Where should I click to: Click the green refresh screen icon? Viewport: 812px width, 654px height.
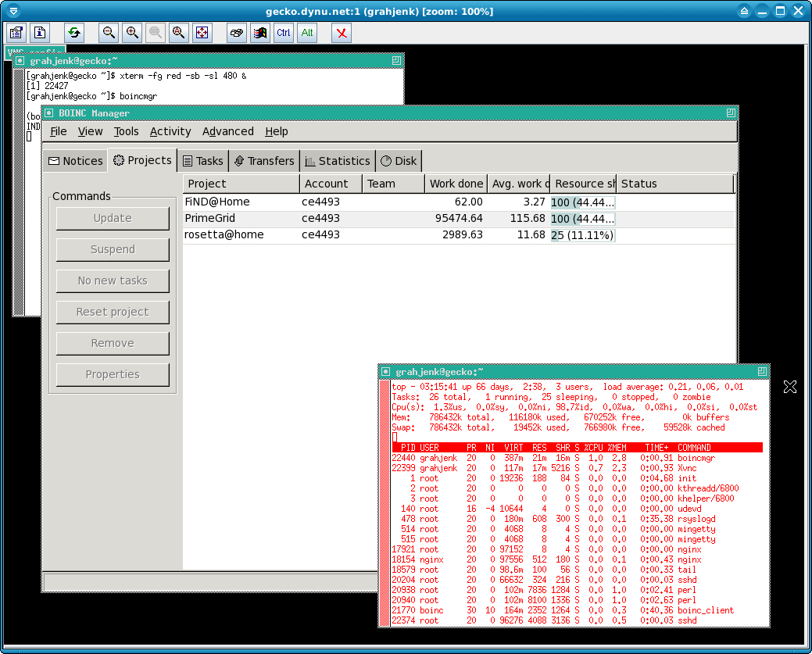coord(74,33)
